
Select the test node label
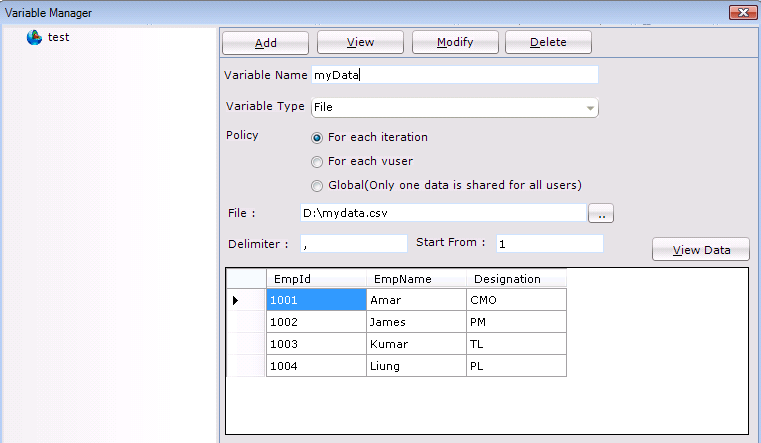tap(58, 37)
